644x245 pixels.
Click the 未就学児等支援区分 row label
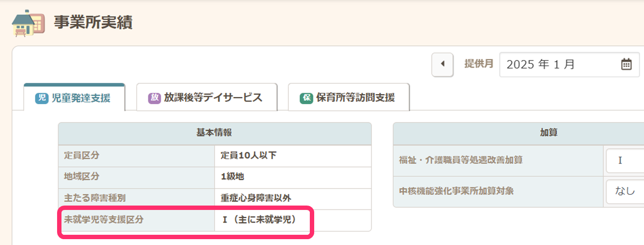[x=104, y=220]
